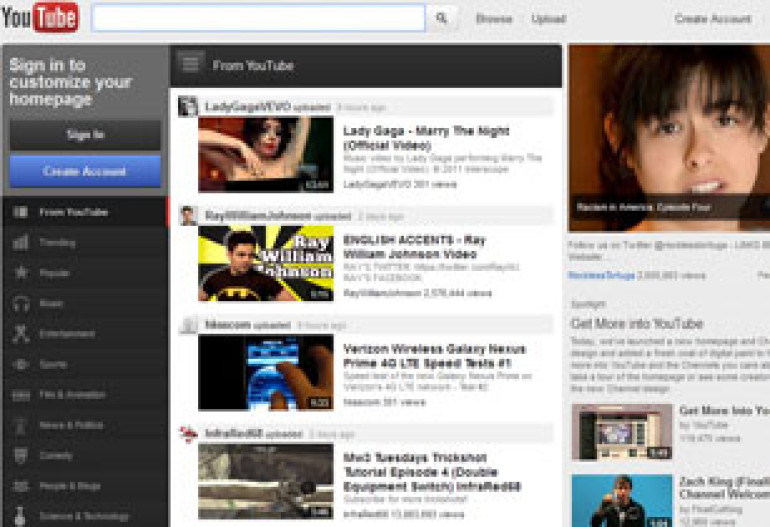Select From YouTube in the sidebar
The width and height of the screenshot is (770, 527).
[x=84, y=212]
